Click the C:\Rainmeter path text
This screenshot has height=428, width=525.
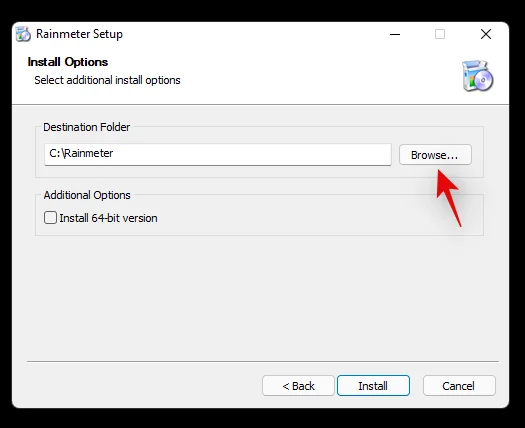(x=81, y=153)
